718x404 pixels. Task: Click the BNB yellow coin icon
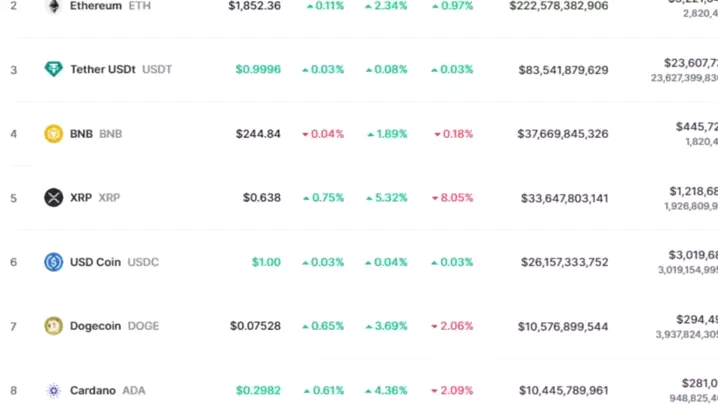point(54,134)
